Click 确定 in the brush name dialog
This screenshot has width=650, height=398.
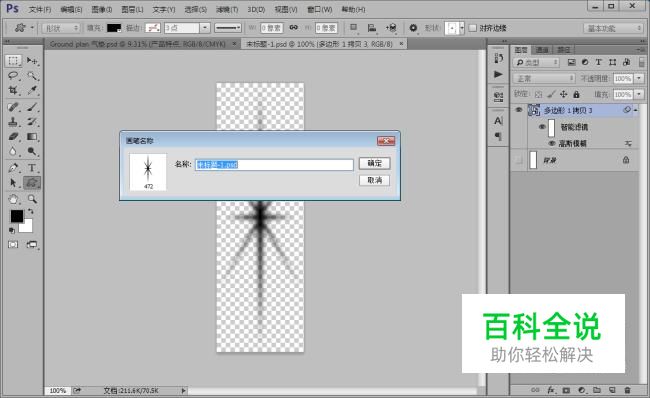[374, 163]
